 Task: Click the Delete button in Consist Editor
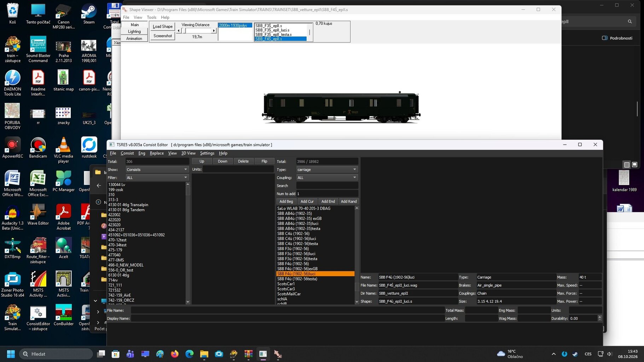click(x=243, y=161)
